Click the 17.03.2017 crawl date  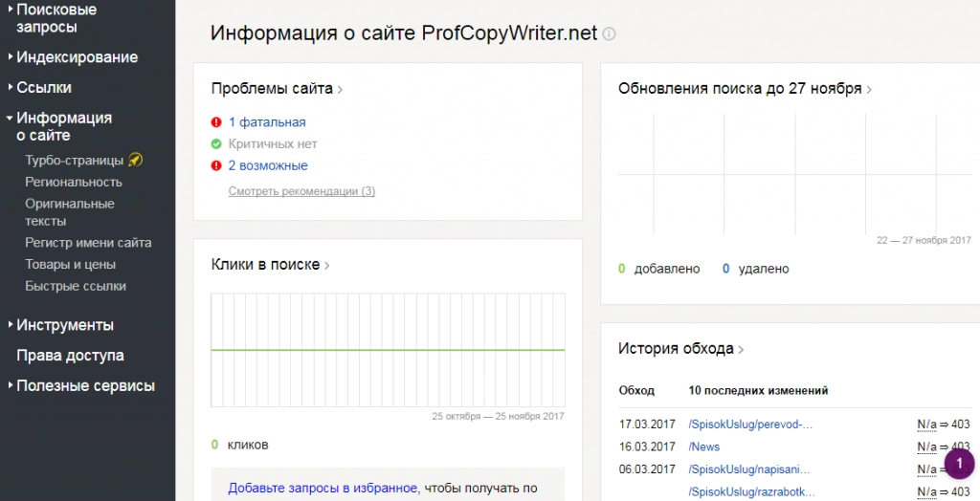[x=647, y=425]
